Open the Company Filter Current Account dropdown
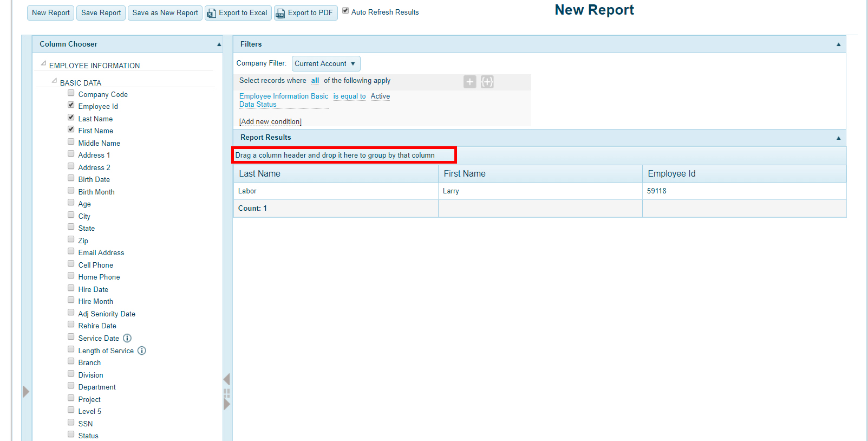Image resolution: width=868 pixels, height=441 pixels. click(x=326, y=64)
